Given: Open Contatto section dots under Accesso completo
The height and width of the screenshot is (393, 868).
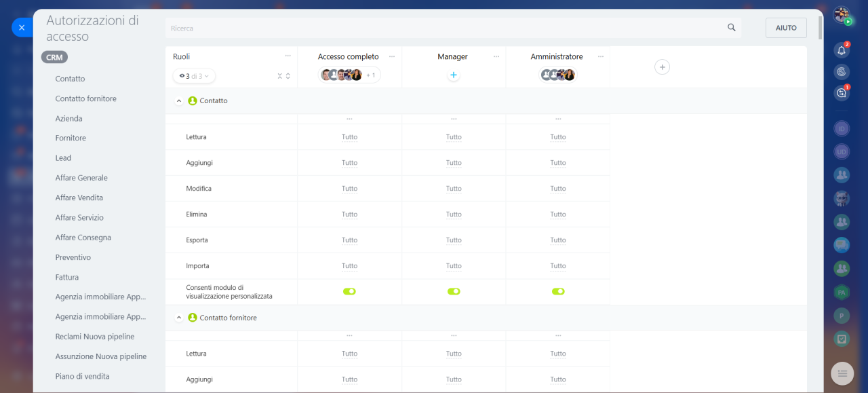Looking at the screenshot, I should coord(349,119).
